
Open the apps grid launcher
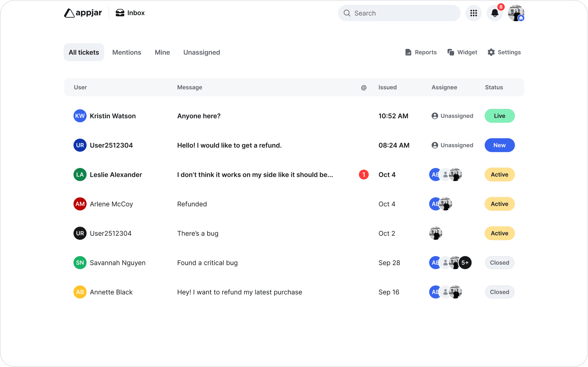(473, 13)
